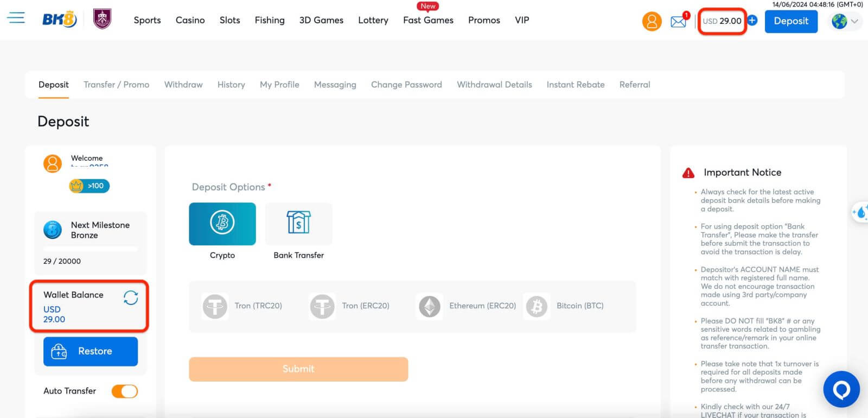Click the BK8 logo
868x418 pixels.
[59, 20]
